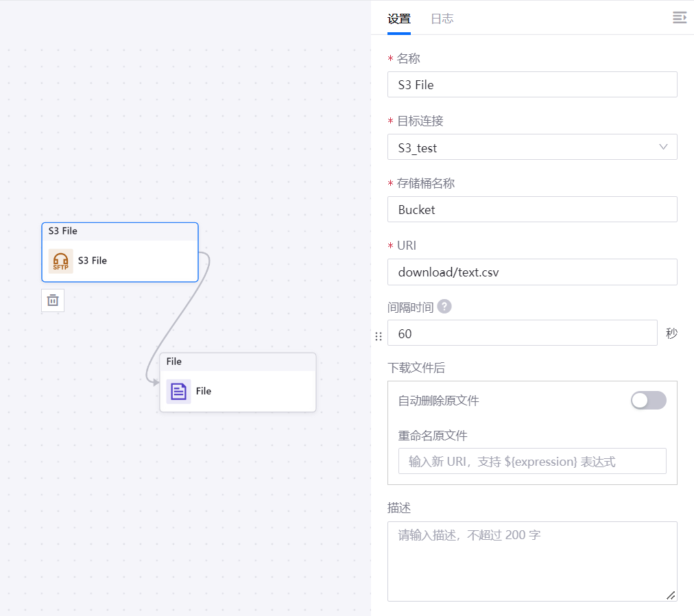This screenshot has width=694, height=616.
Task: Collapse the settings panel using top-right icon
Action: [679, 18]
